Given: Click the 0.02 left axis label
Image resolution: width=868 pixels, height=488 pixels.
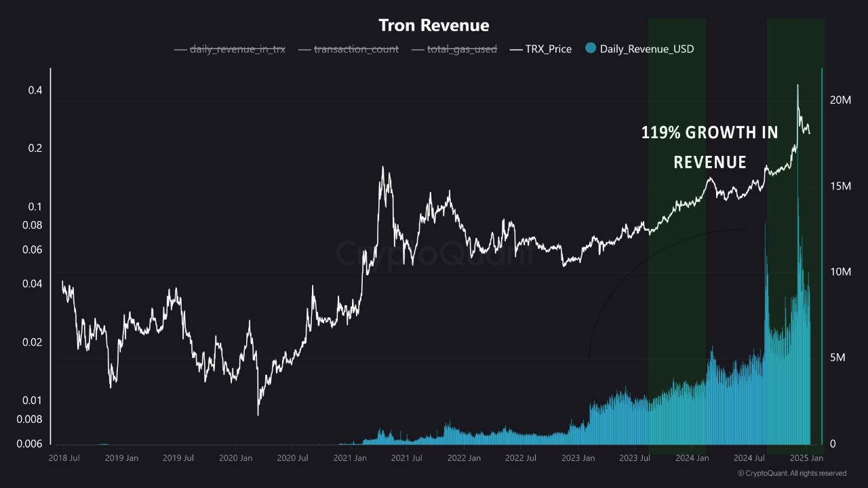Looking at the screenshot, I should coord(33,342).
